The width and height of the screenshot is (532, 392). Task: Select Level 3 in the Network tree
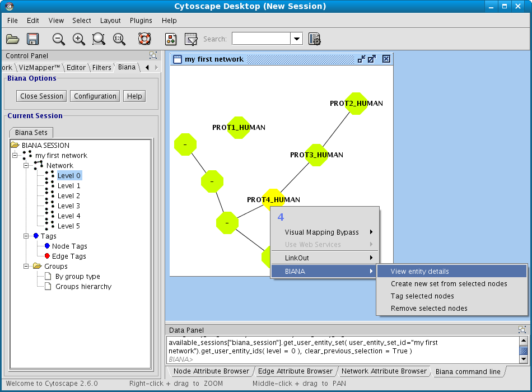click(x=68, y=206)
